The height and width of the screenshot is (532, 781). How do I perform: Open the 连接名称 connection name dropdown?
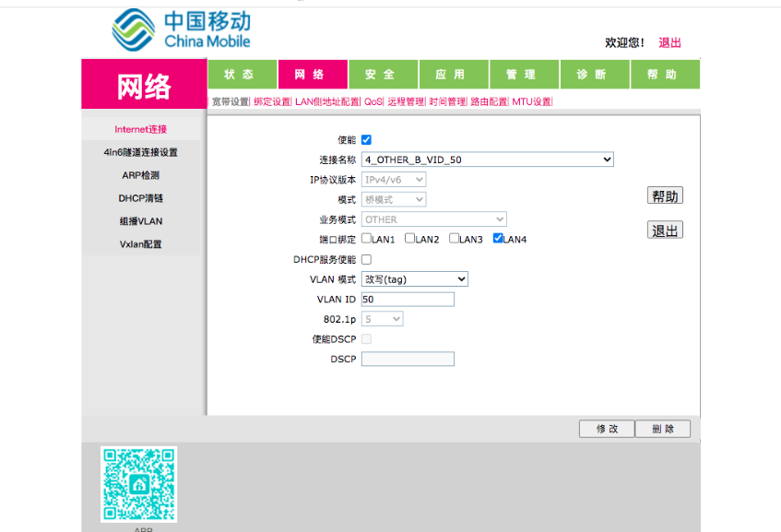pos(488,160)
